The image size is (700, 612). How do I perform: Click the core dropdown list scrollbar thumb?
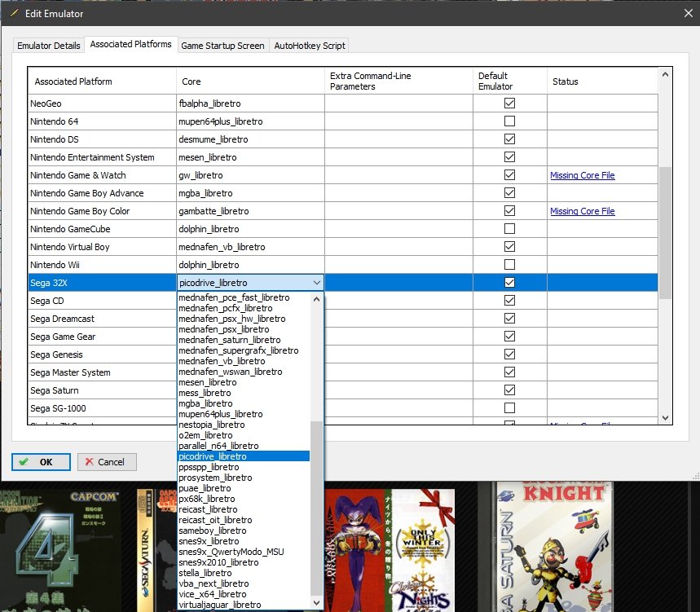(x=316, y=508)
